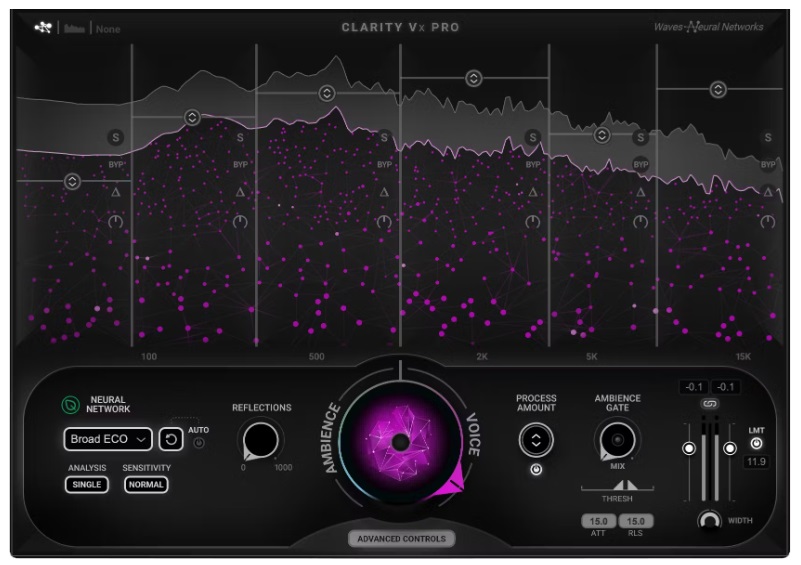Solo the highest band containing 15K
801x565 pixels.
(768, 137)
